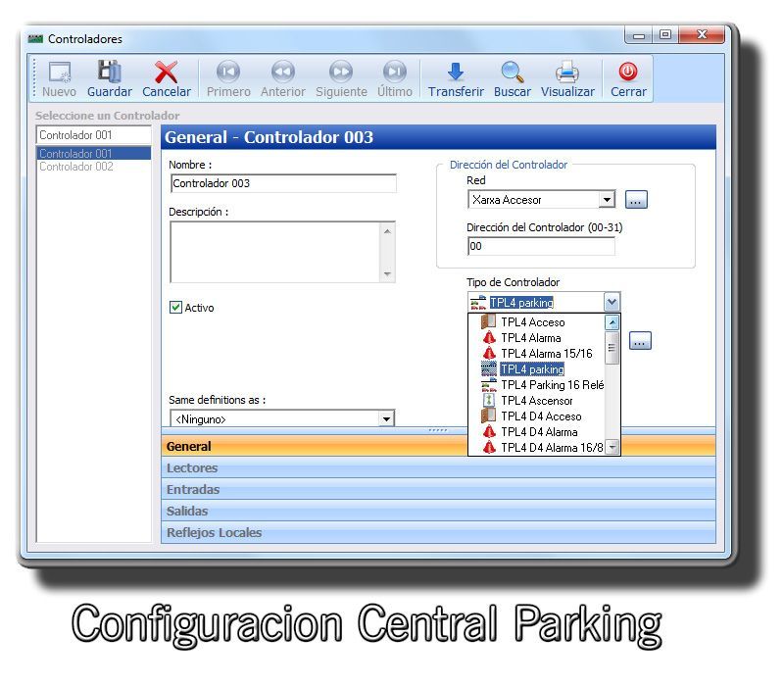Click the Transferir download arrow icon
784x686 pixels.
pyautogui.click(x=456, y=72)
